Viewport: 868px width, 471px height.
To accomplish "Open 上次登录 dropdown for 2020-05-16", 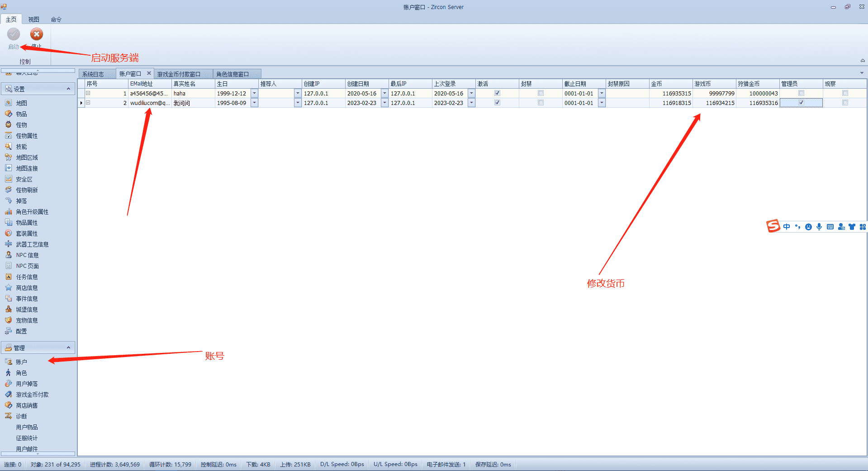I will coord(471,93).
